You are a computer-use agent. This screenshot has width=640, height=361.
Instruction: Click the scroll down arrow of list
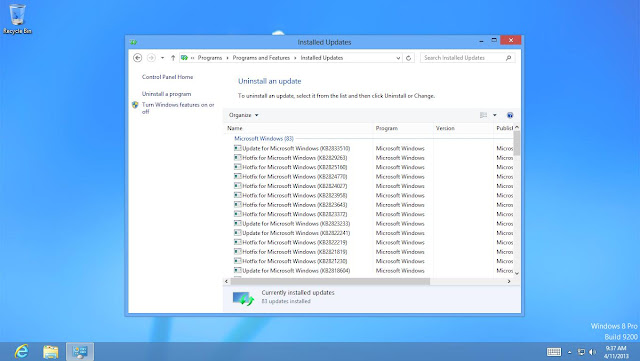point(517,273)
